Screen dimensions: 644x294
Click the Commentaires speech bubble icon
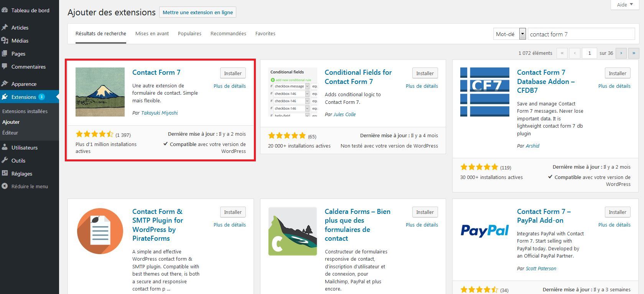(x=5, y=67)
